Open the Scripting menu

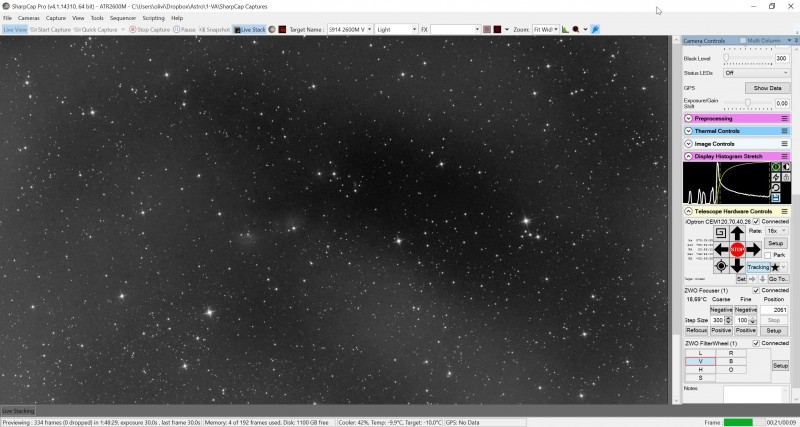[x=154, y=18]
